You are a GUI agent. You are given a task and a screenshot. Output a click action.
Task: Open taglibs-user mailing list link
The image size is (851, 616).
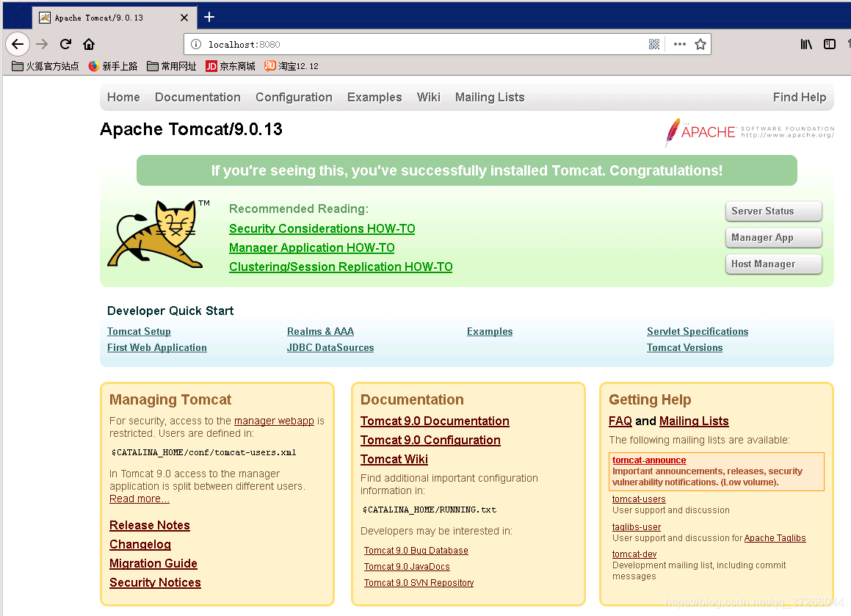point(637,527)
